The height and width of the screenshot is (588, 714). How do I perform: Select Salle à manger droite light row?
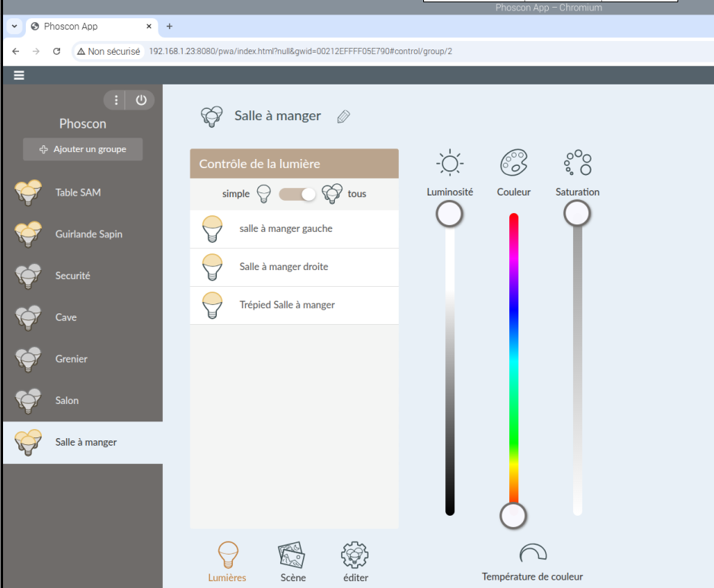coord(294,267)
